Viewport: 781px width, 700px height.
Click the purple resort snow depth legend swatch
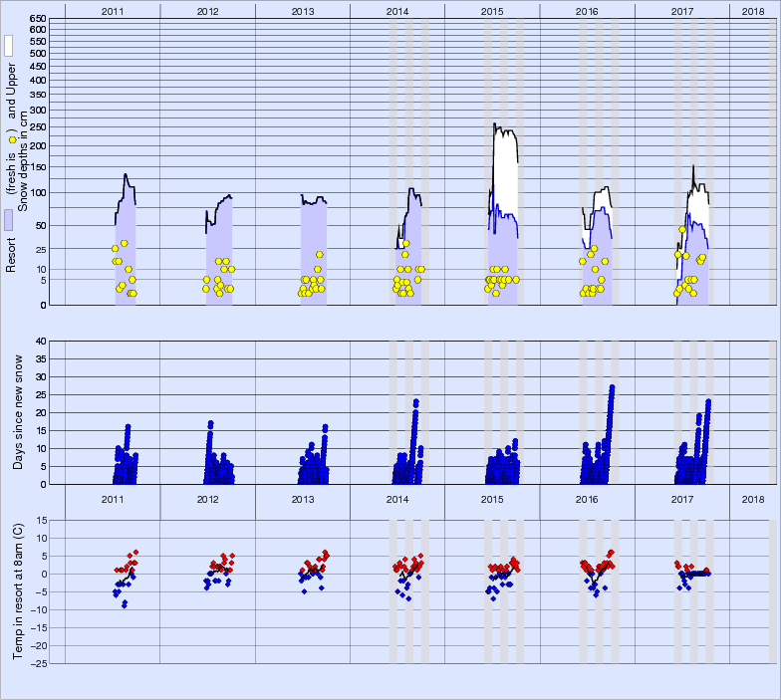tap(8, 220)
